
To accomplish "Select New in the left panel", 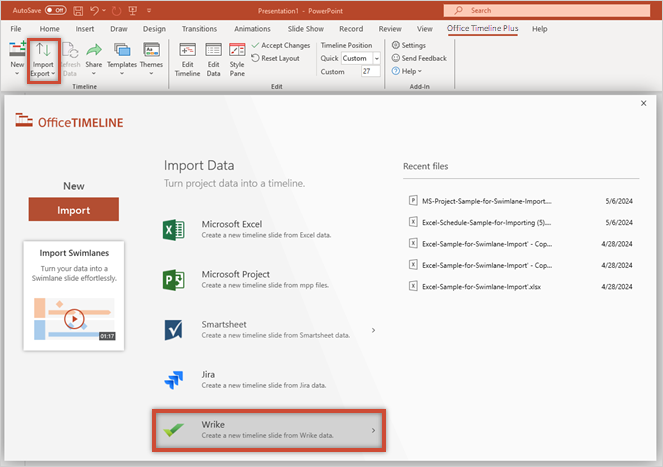I will point(74,186).
